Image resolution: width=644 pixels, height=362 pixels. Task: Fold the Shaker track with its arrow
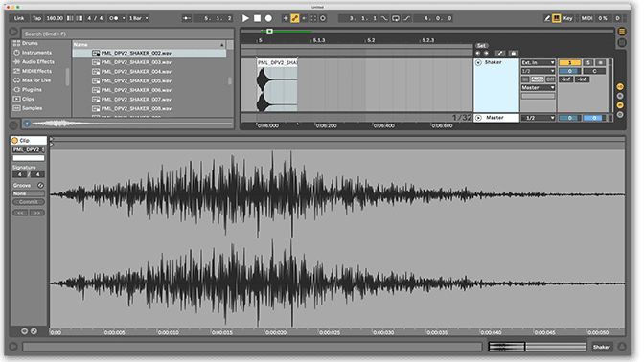click(x=478, y=62)
